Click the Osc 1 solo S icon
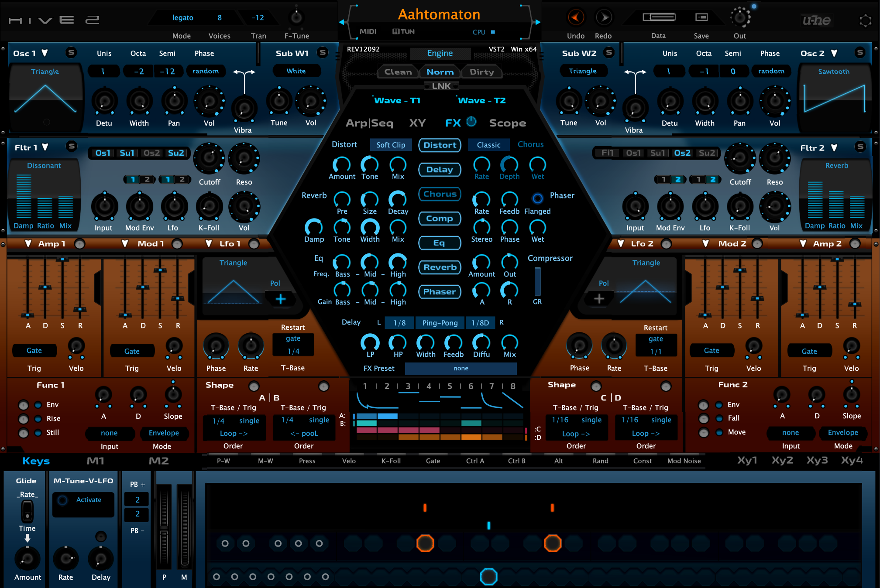 [x=71, y=53]
